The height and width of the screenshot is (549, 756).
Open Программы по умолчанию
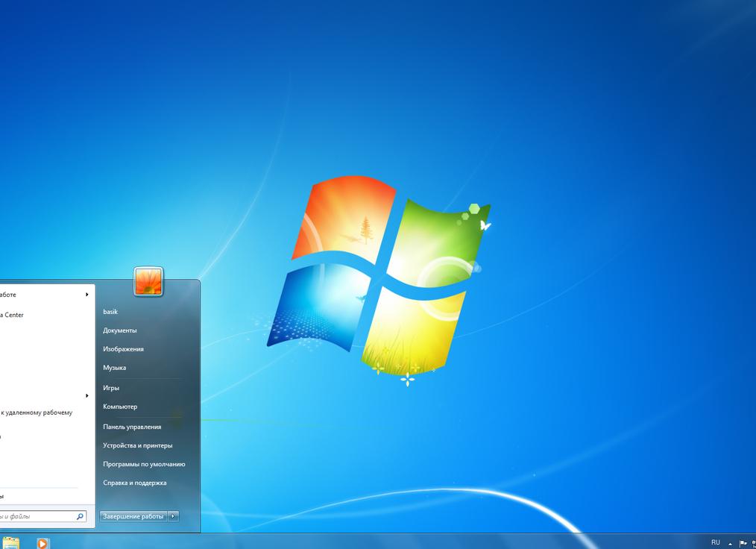(145, 464)
